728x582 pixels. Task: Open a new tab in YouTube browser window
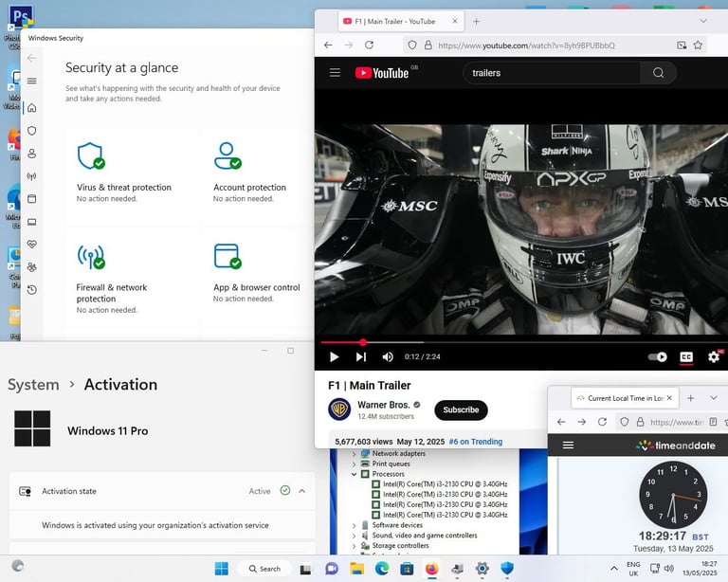pyautogui.click(x=476, y=22)
